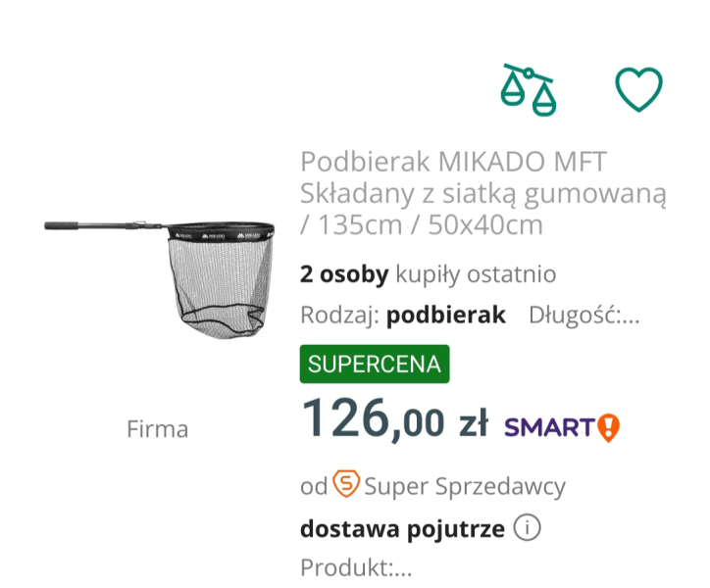This screenshot has width=710, height=588.
Task: Click the dostawa pojutrze delivery text
Action: [x=402, y=529]
